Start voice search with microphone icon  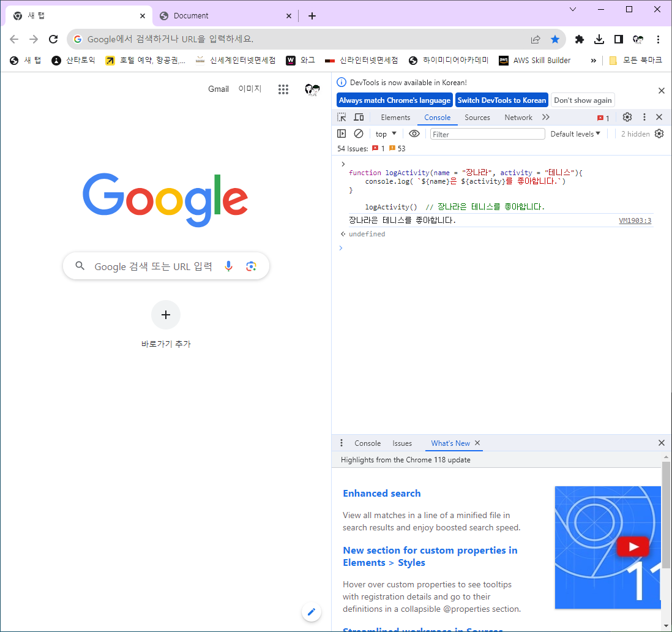228,266
